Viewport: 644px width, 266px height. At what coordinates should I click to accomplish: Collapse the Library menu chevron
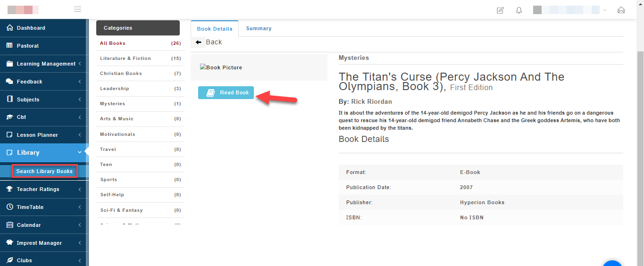tap(80, 152)
